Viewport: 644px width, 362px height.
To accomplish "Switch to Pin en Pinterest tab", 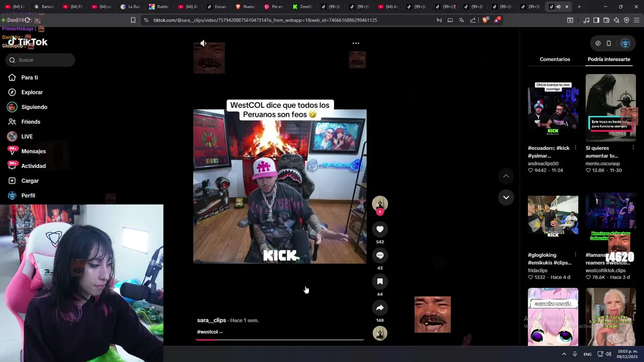I will click(x=274, y=7).
